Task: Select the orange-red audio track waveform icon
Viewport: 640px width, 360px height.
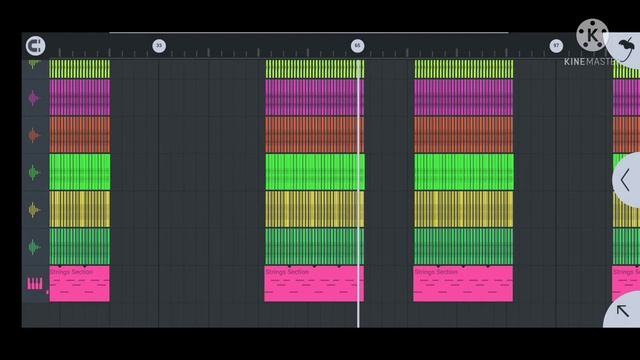Action: coord(33,135)
